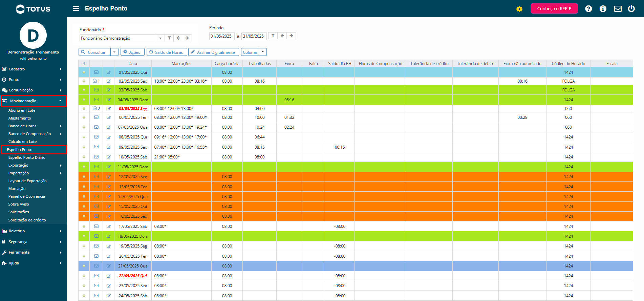Screen dimensions: 644x301
Task: Click the help question mark icon in header
Action: tap(588, 9)
